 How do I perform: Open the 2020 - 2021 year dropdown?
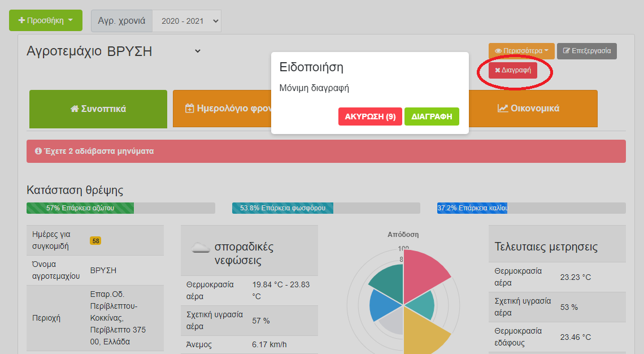[187, 21]
